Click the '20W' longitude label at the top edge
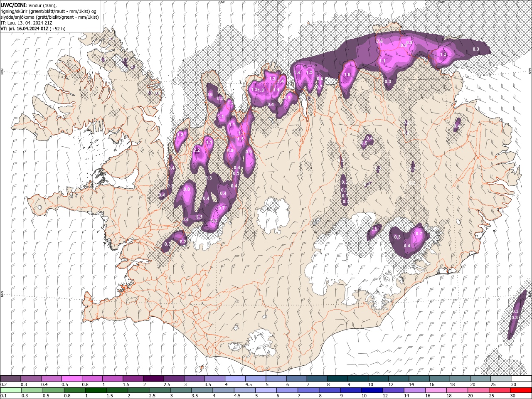 tap(221, 2)
